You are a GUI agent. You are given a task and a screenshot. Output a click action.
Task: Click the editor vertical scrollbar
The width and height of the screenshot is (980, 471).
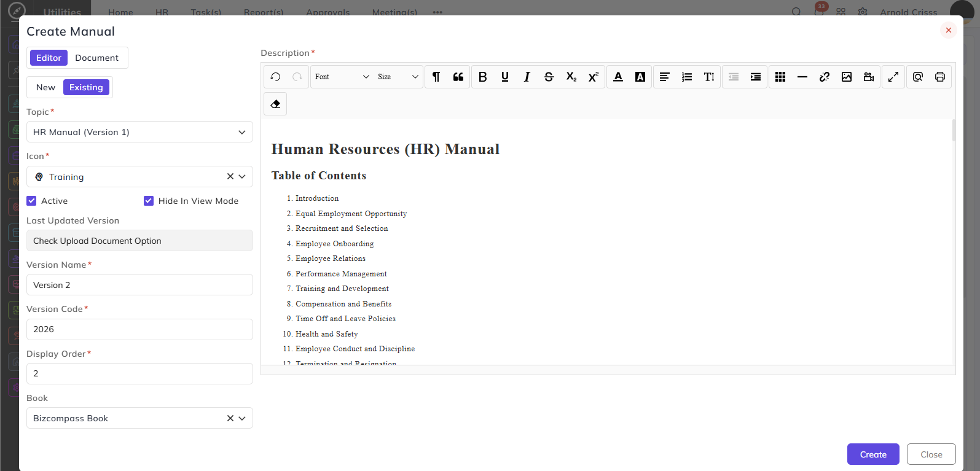954,130
